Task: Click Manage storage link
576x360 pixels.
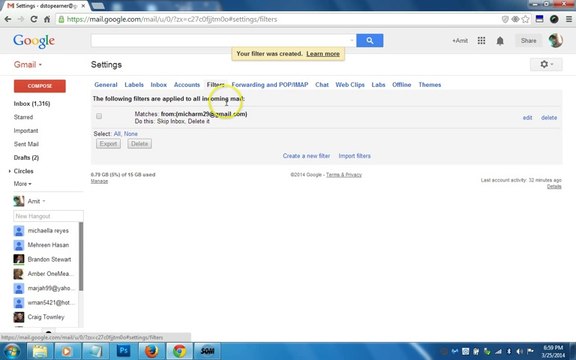Action: 99,181
